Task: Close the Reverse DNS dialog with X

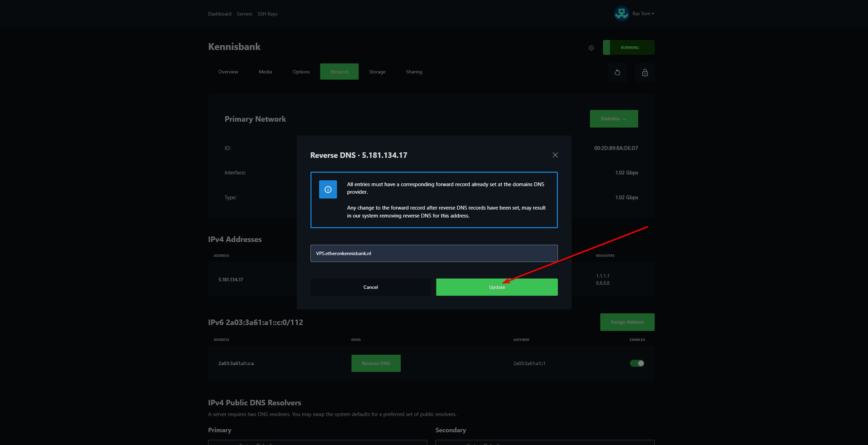Action: [x=555, y=155]
